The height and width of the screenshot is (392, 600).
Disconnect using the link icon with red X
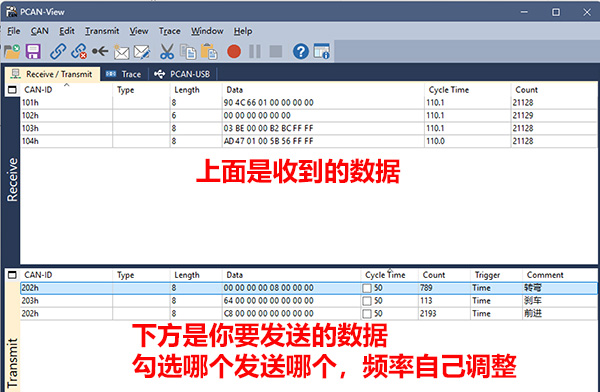(x=79, y=51)
